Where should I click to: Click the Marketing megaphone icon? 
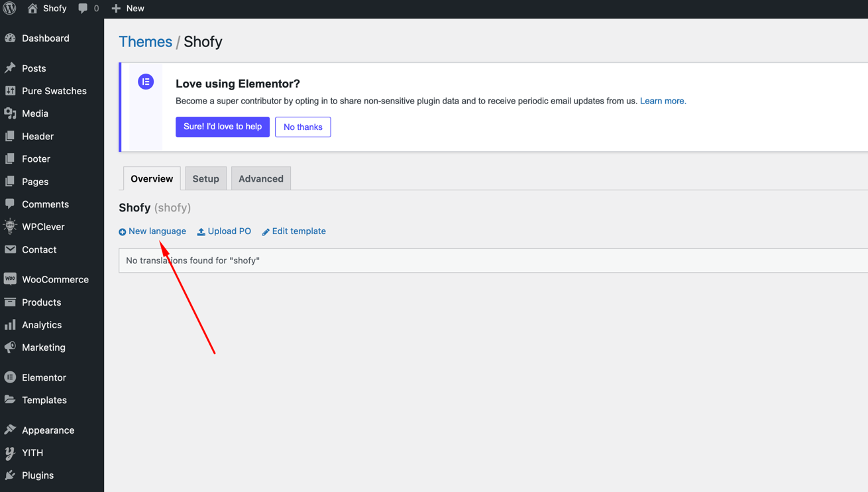[10, 347]
